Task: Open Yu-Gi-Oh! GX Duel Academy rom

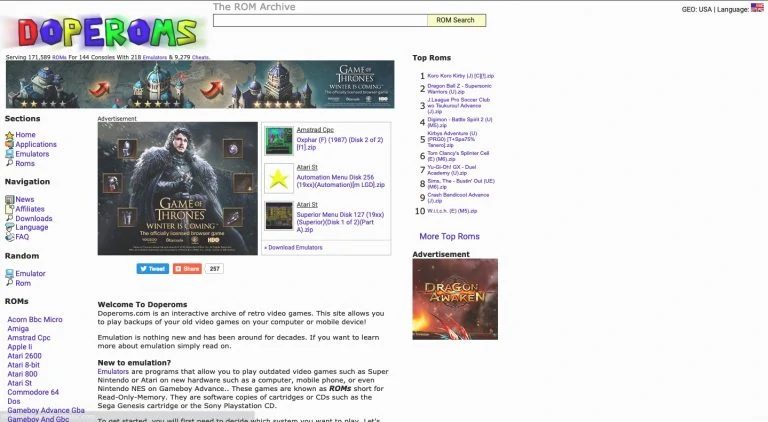Action: [452, 170]
